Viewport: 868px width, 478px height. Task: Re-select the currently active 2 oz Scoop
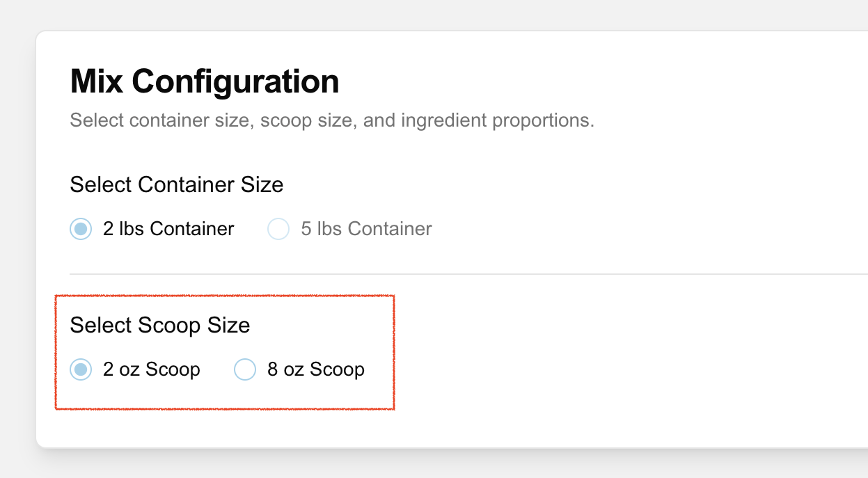tap(80, 369)
